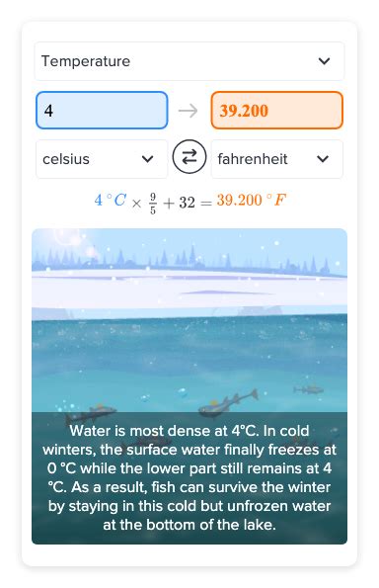Open the Temperature category dropdown
The height and width of the screenshot is (588, 379).
(189, 61)
